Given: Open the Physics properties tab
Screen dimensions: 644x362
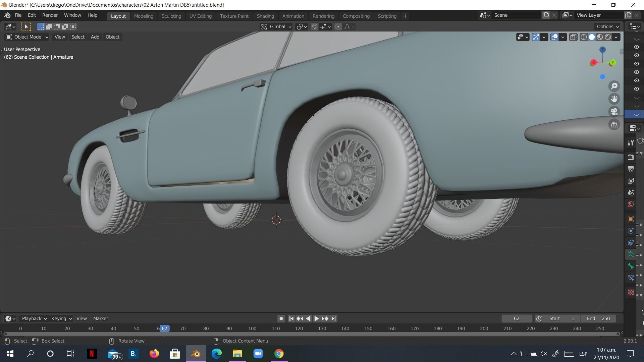Looking at the screenshot, I should coord(631,231).
